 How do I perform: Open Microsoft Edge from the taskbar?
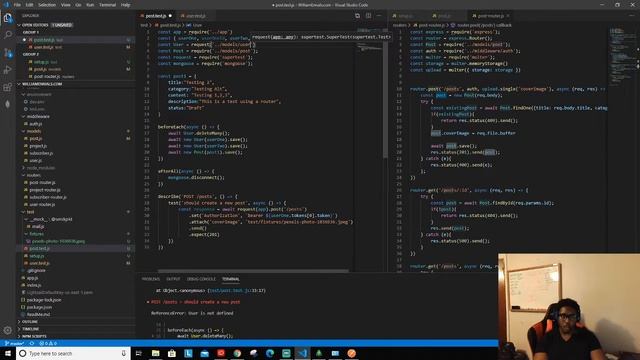point(270,353)
